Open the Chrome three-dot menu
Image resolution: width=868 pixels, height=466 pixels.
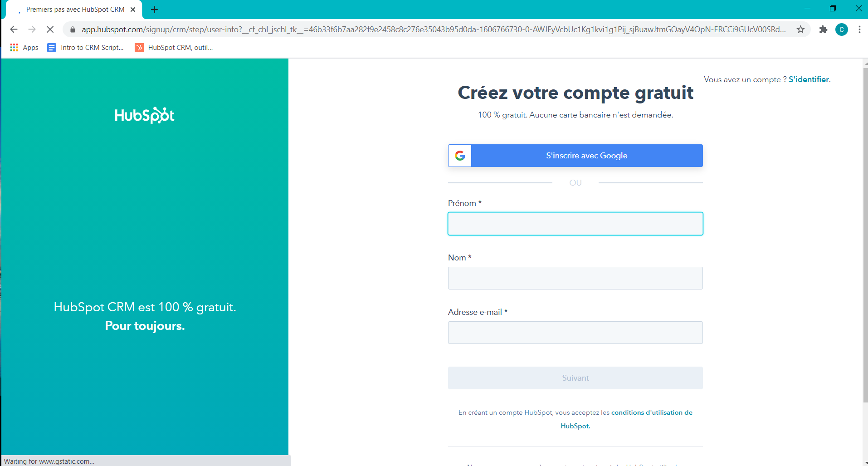(x=859, y=29)
